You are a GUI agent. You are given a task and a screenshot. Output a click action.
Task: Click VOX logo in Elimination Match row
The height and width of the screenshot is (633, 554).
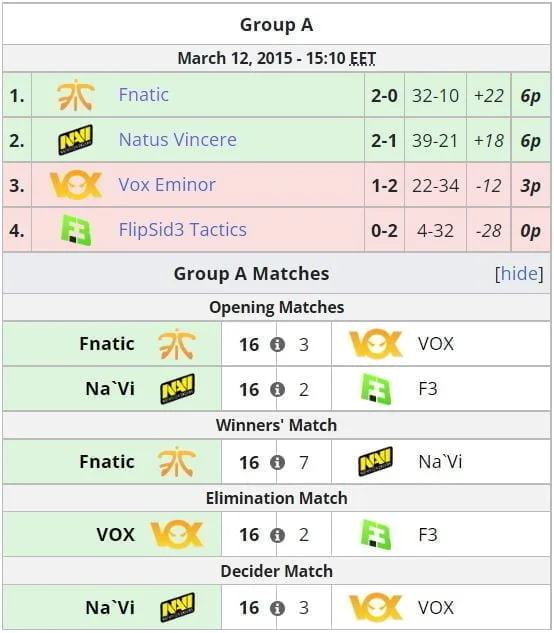pos(177,534)
